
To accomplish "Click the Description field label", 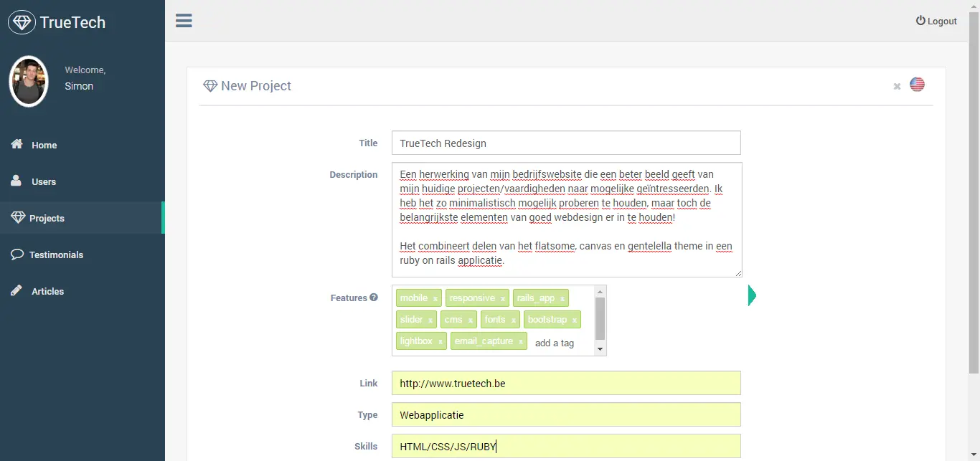I will point(354,174).
